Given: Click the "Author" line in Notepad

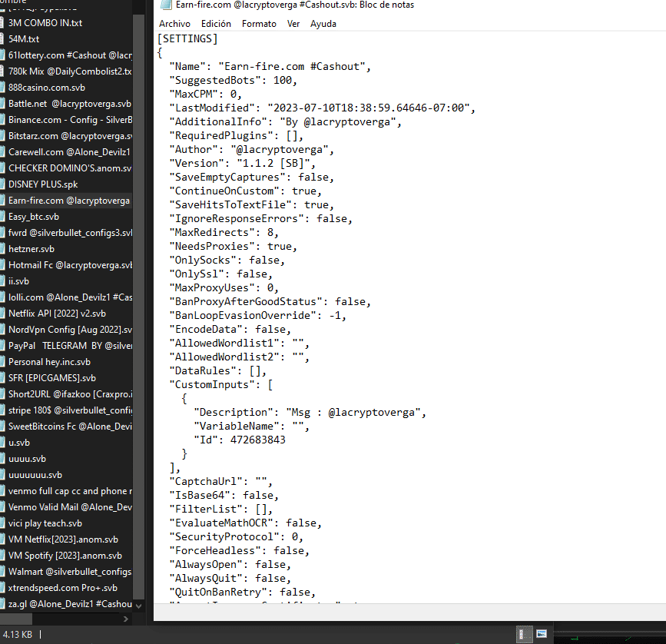Looking at the screenshot, I should click(252, 150).
